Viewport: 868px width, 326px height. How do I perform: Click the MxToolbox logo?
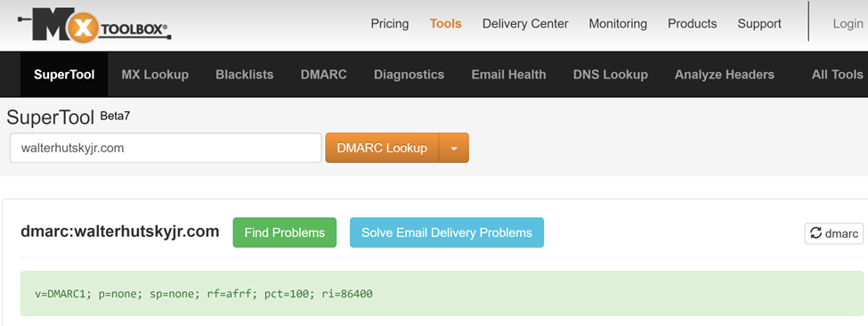tap(93, 26)
